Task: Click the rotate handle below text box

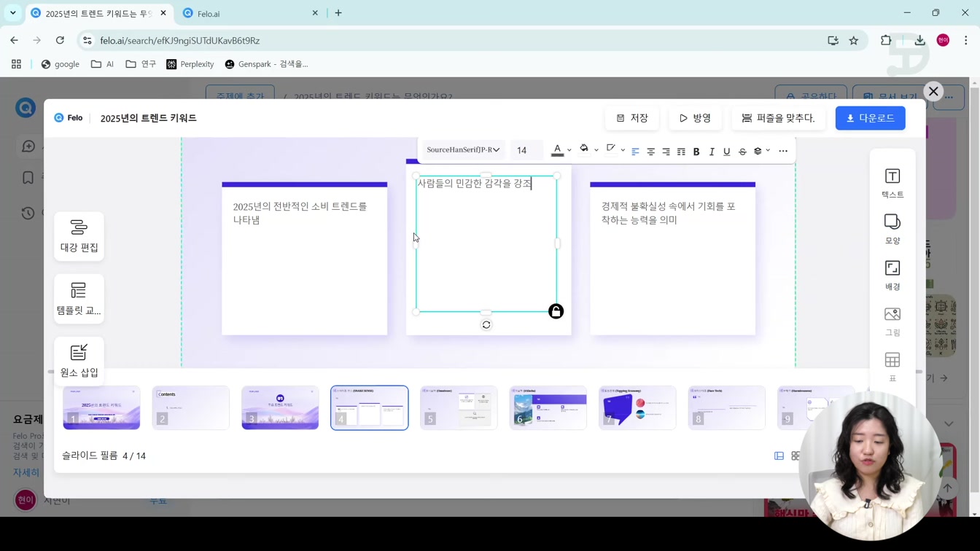Action: 486,325
